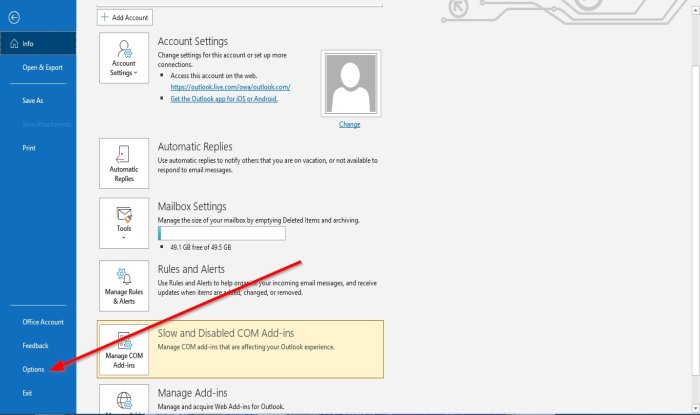
Task: Click the Account Settings heading
Action: 192,41
